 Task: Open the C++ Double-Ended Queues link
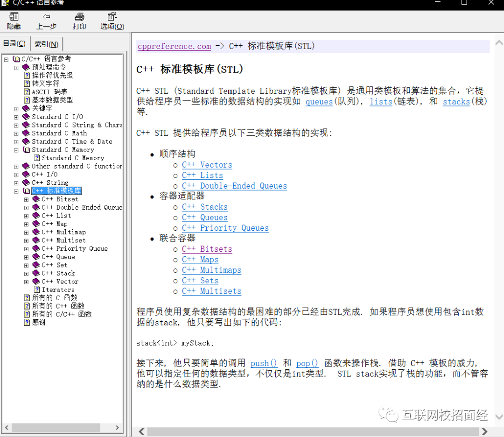tap(234, 186)
